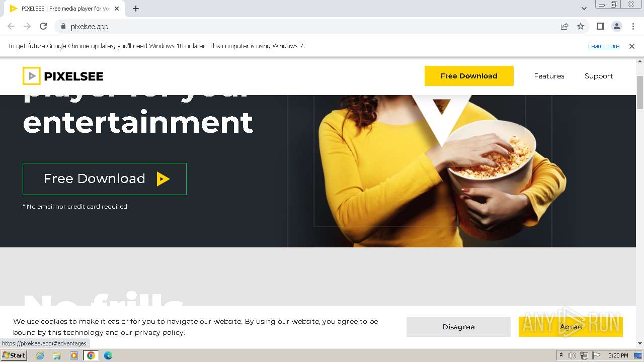The image size is (644, 362).
Task: Show hidden system tray icons
Action: click(x=561, y=355)
